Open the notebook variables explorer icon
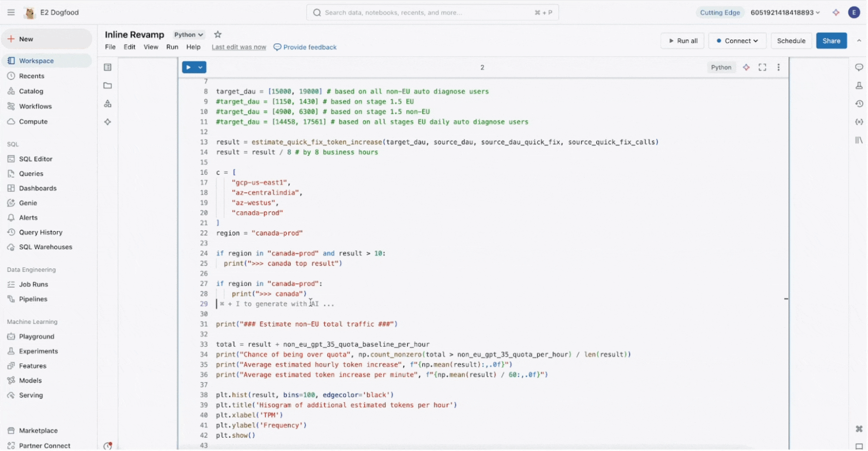Viewport: 868px width, 451px height. click(x=859, y=122)
